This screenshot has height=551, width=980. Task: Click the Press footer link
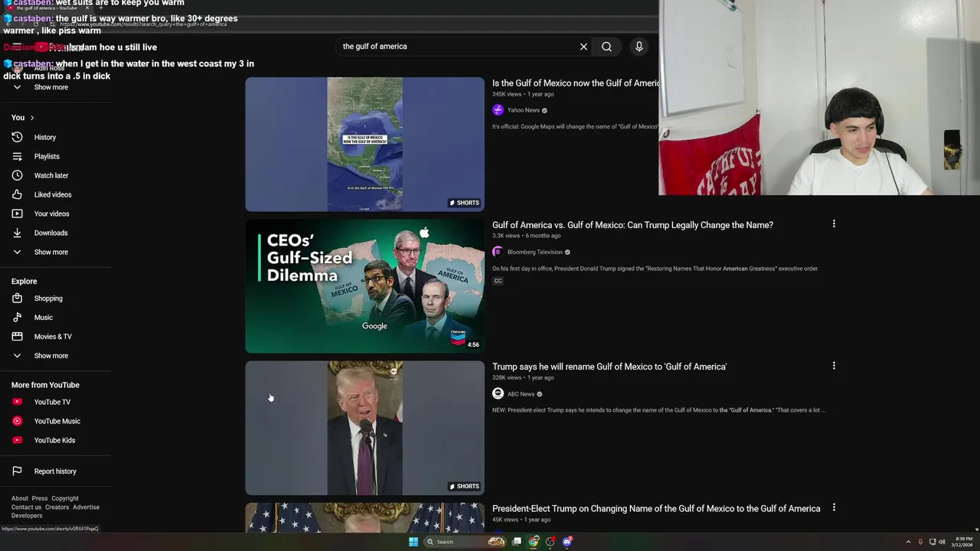click(40, 498)
